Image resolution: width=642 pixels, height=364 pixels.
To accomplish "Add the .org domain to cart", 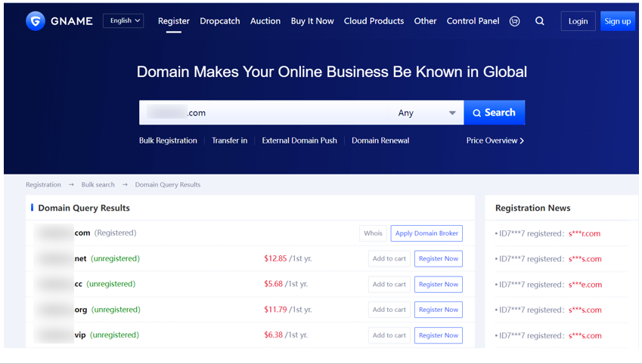I will tap(389, 310).
